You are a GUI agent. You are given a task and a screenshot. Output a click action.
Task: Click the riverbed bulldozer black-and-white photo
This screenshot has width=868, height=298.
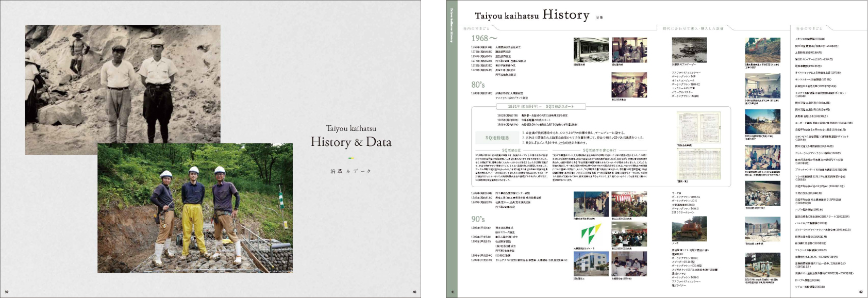(x=689, y=50)
